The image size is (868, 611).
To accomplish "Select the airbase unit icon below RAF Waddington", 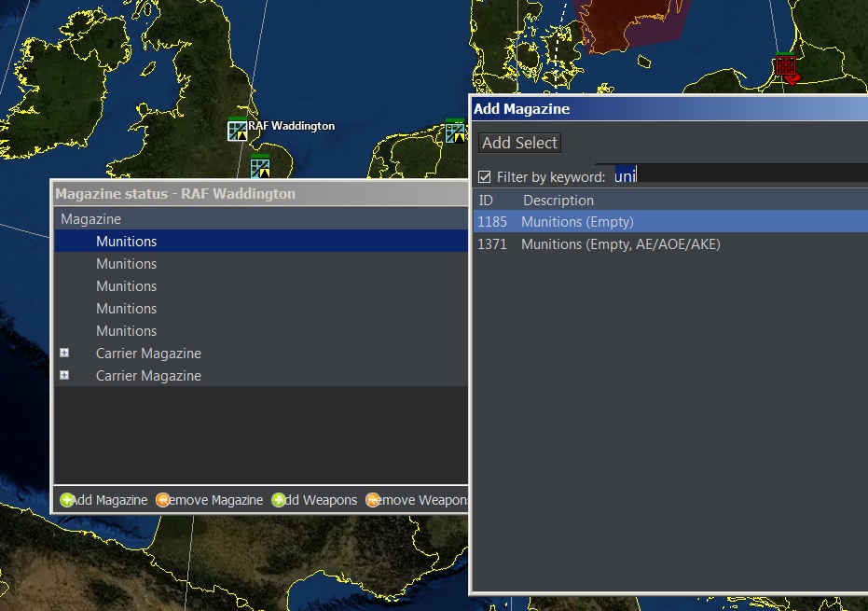I will point(260,167).
